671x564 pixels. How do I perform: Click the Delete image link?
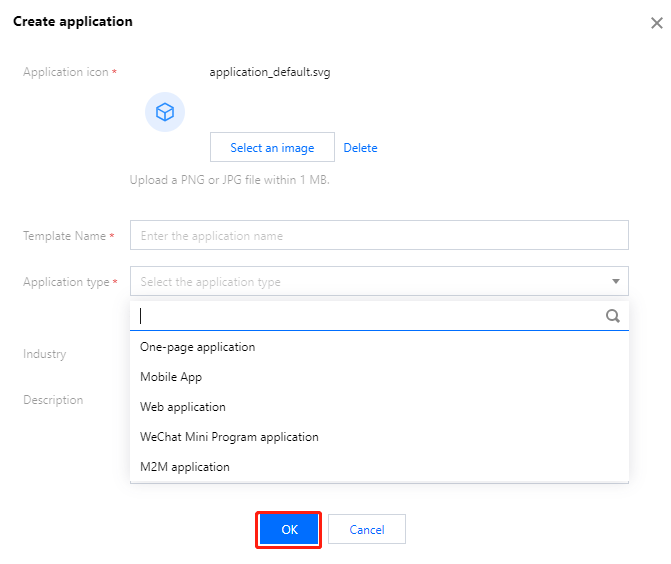[x=360, y=148]
